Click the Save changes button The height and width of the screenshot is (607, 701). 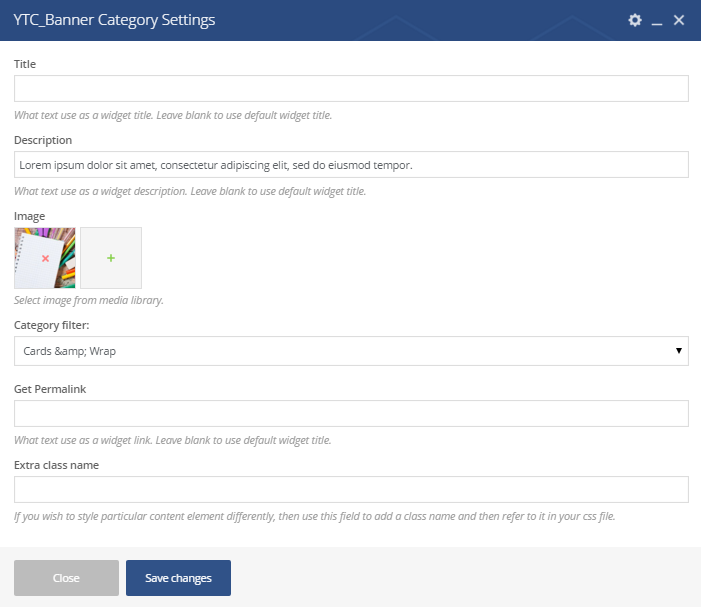coord(178,578)
